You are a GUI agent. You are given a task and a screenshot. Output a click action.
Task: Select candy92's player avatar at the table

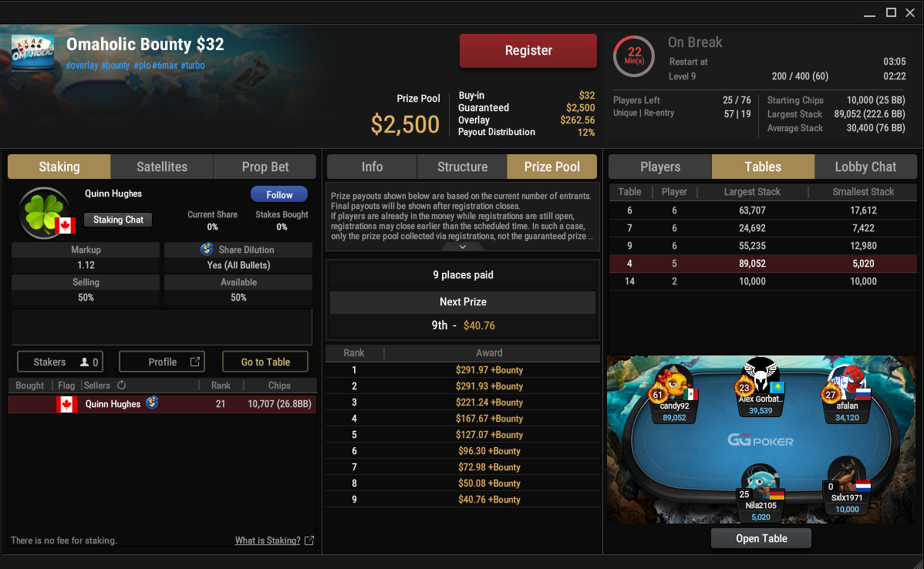pos(675,382)
